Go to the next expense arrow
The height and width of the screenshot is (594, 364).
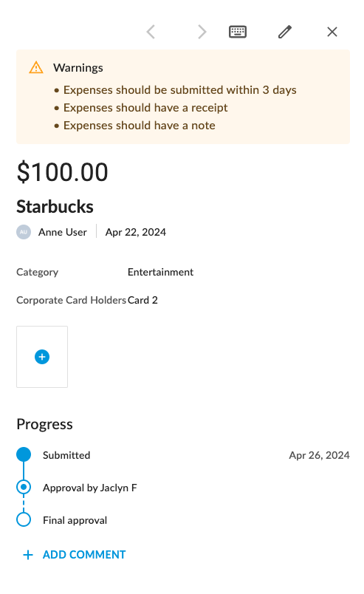[x=202, y=32]
